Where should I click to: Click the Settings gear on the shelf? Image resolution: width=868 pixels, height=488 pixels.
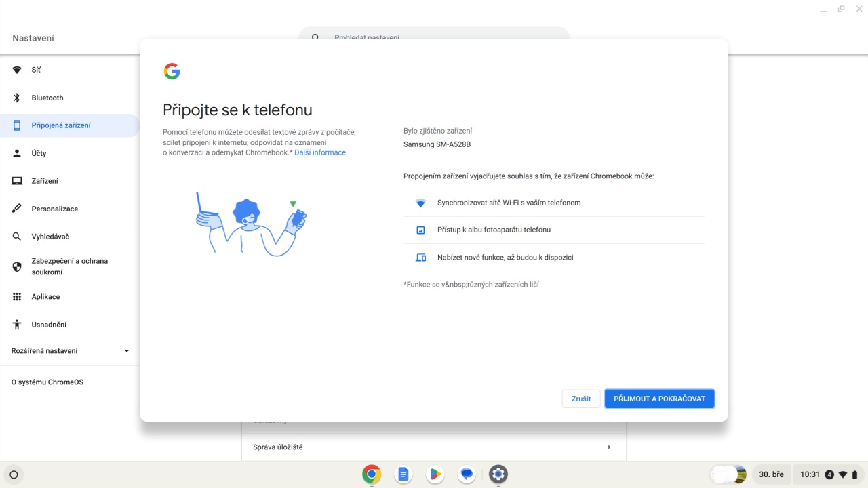click(x=498, y=474)
